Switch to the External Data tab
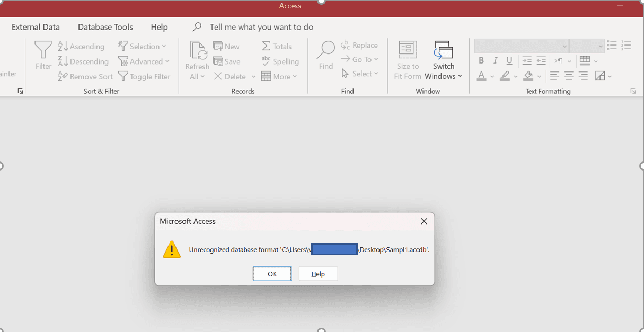644x332 pixels. pyautogui.click(x=36, y=27)
